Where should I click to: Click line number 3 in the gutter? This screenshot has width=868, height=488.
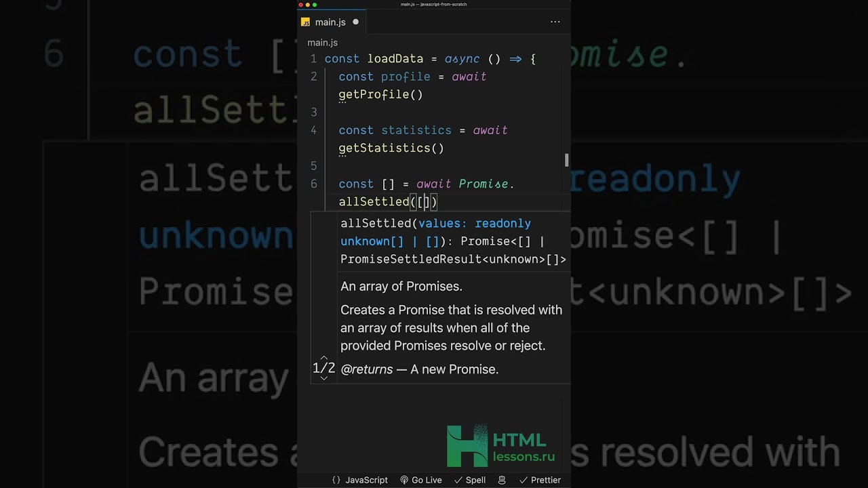pos(313,112)
